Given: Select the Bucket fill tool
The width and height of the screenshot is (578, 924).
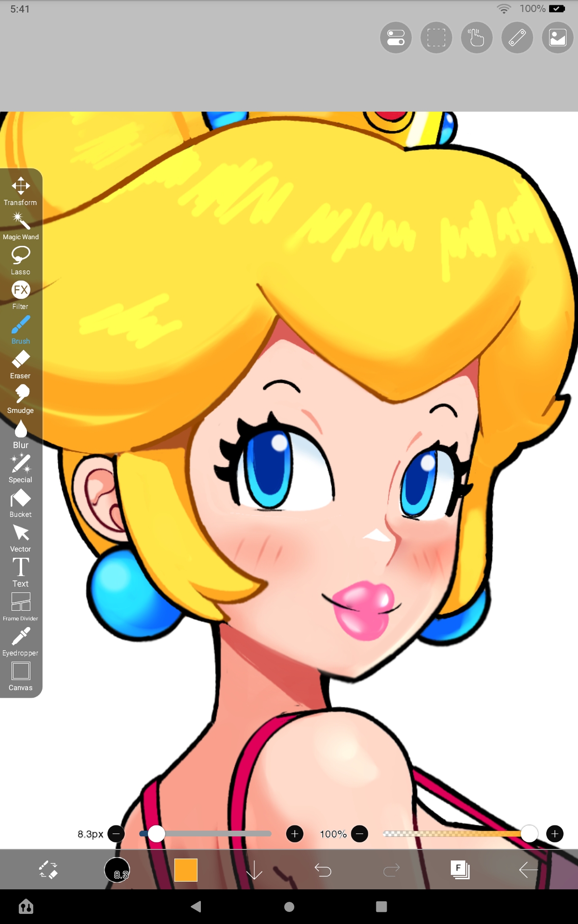Looking at the screenshot, I should coord(21,503).
